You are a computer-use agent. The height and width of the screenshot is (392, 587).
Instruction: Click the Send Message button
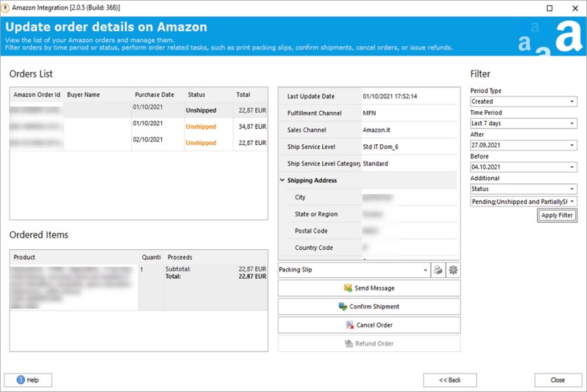tap(369, 288)
